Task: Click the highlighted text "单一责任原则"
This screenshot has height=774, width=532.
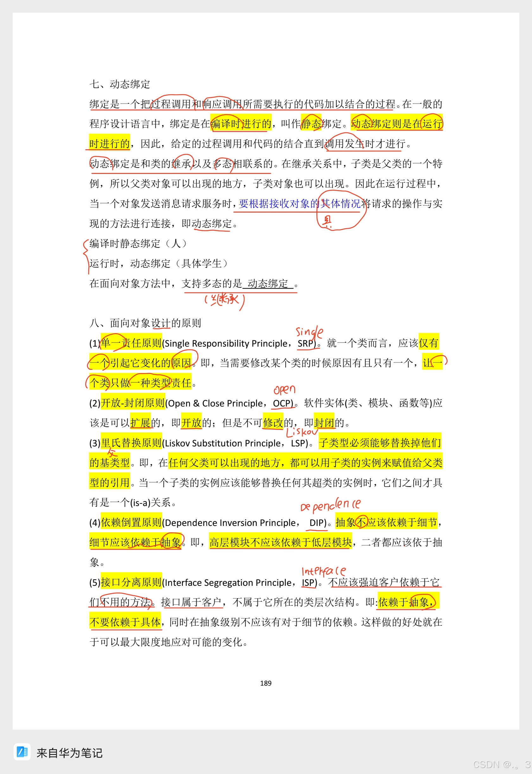Action: pyautogui.click(x=131, y=343)
